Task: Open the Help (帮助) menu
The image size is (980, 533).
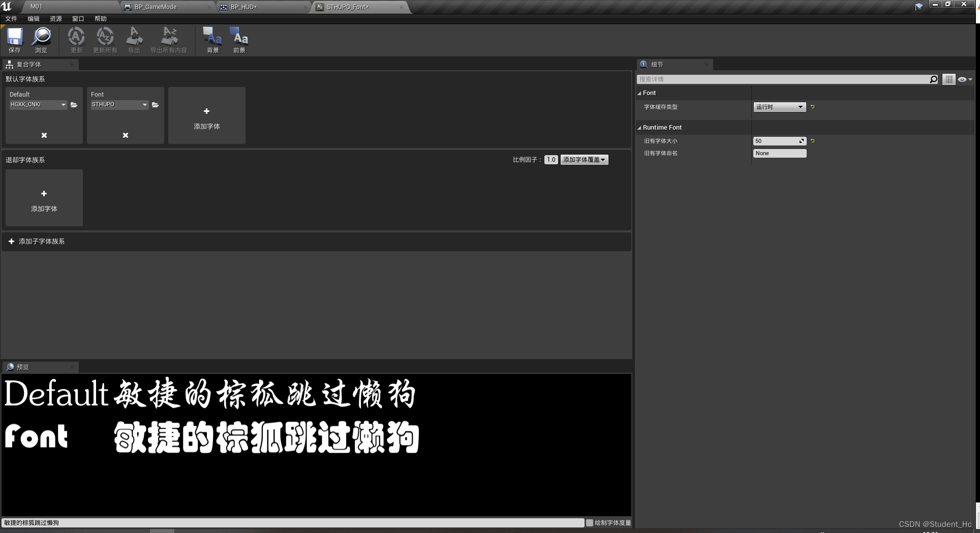Action: click(x=101, y=19)
